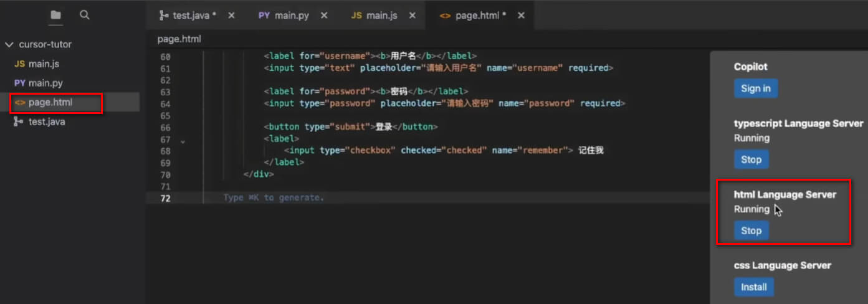Viewport: 868px width, 304px height.
Task: Sign in to Copilot
Action: click(x=755, y=88)
